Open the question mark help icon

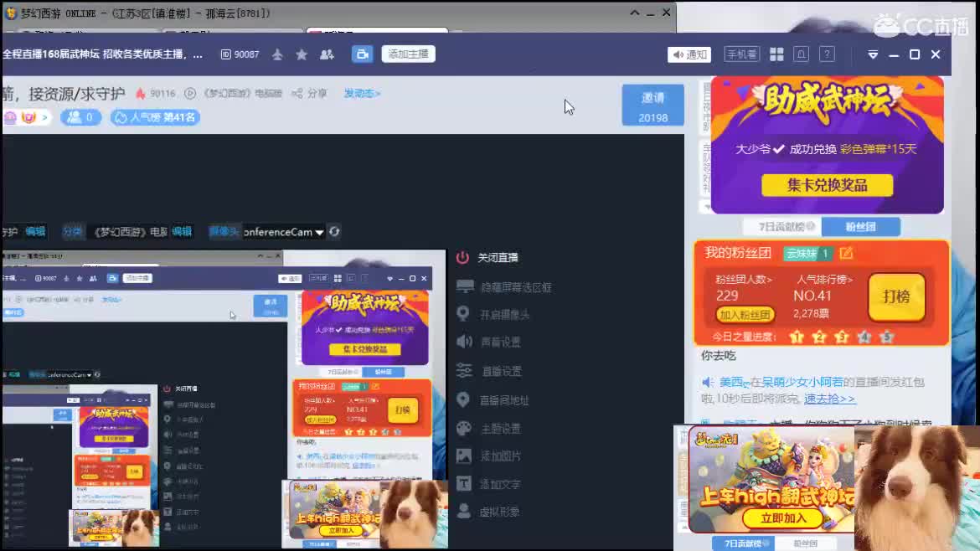[x=827, y=54]
